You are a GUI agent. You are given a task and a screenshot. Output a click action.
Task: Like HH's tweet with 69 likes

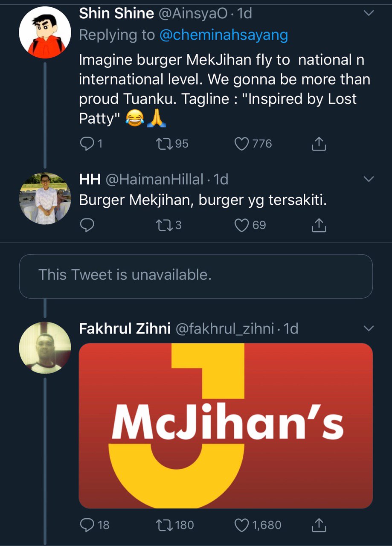click(x=242, y=225)
